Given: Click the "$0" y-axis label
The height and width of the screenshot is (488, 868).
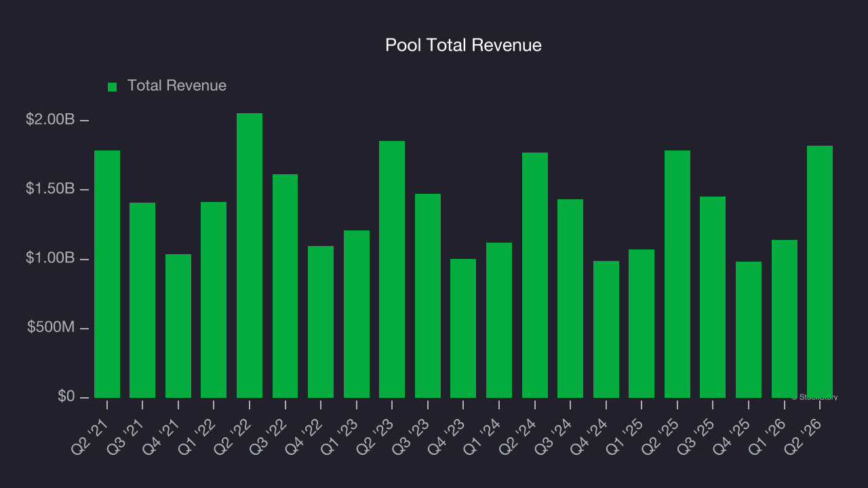Looking at the screenshot, I should point(66,397).
